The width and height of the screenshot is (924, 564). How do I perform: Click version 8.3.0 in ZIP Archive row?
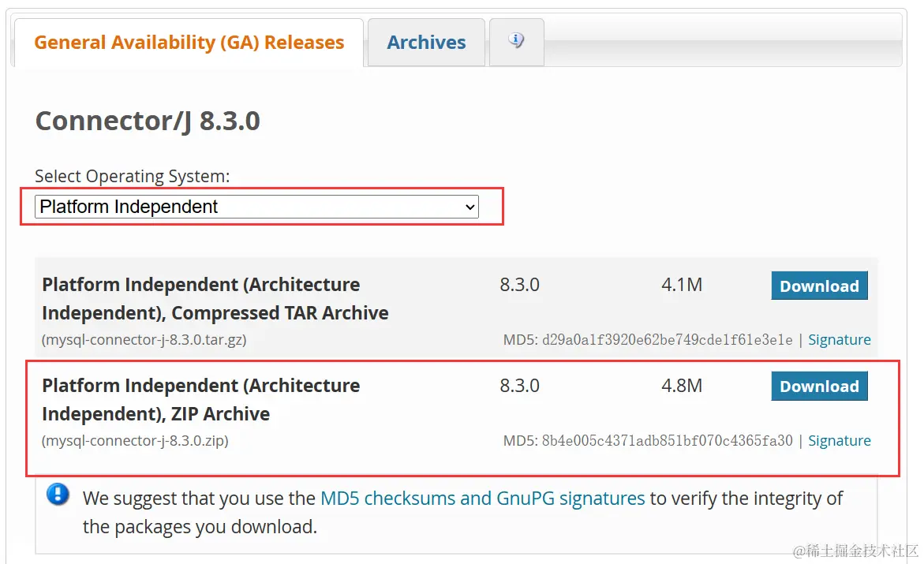coord(520,386)
